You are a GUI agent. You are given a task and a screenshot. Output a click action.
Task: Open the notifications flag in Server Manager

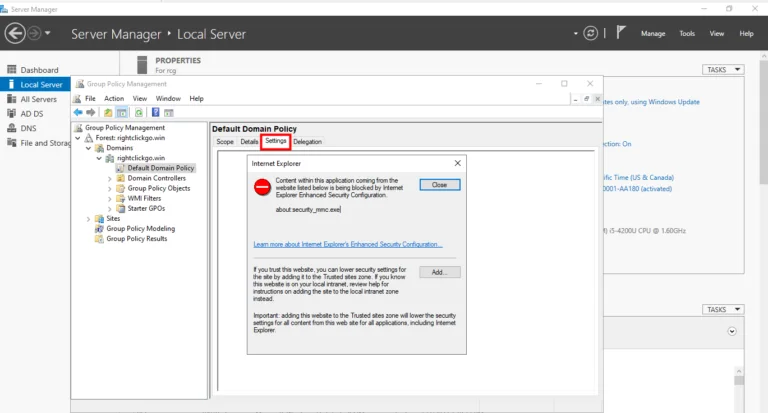pos(621,32)
